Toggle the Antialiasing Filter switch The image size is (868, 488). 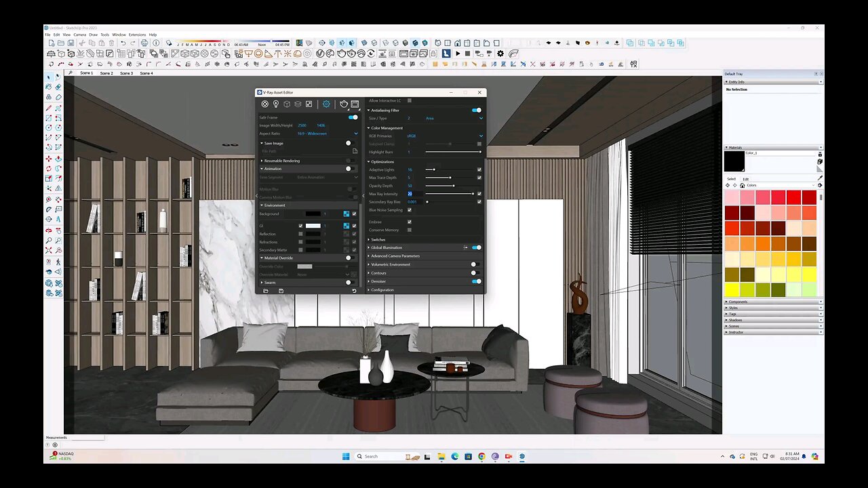(476, 110)
